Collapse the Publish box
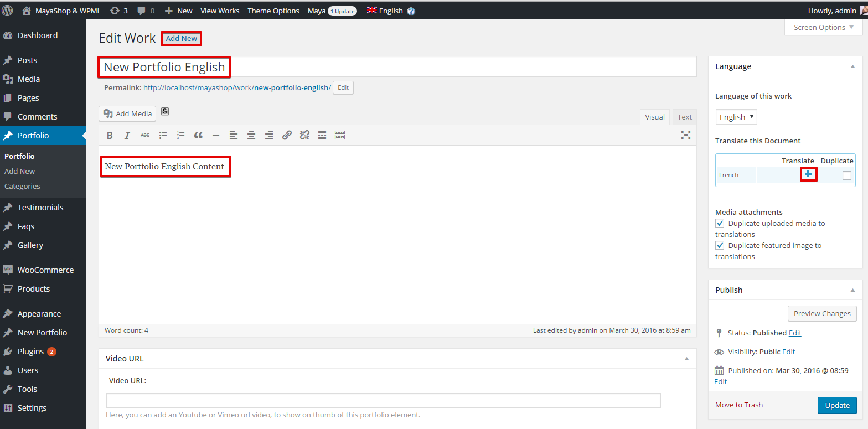Viewport: 868px width, 429px height. [852, 290]
